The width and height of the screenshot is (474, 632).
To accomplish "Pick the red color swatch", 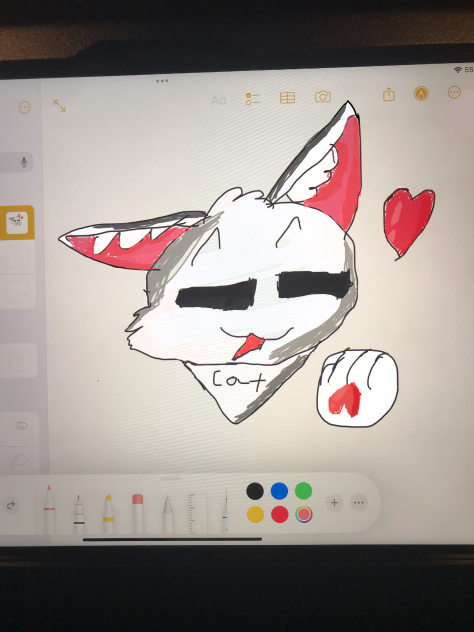I will point(280,514).
